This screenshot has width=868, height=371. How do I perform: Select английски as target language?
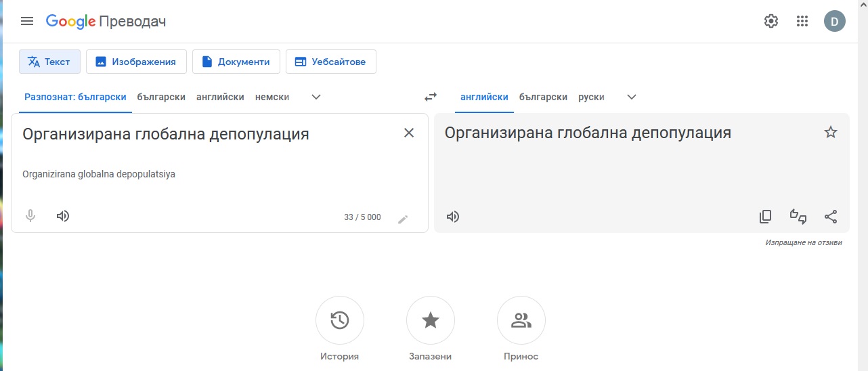[x=484, y=97]
